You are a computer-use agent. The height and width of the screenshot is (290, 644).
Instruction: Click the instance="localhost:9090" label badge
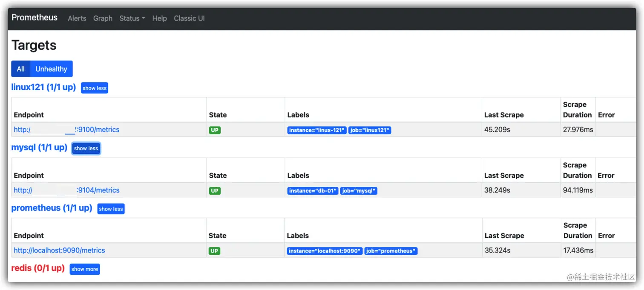[325, 251]
